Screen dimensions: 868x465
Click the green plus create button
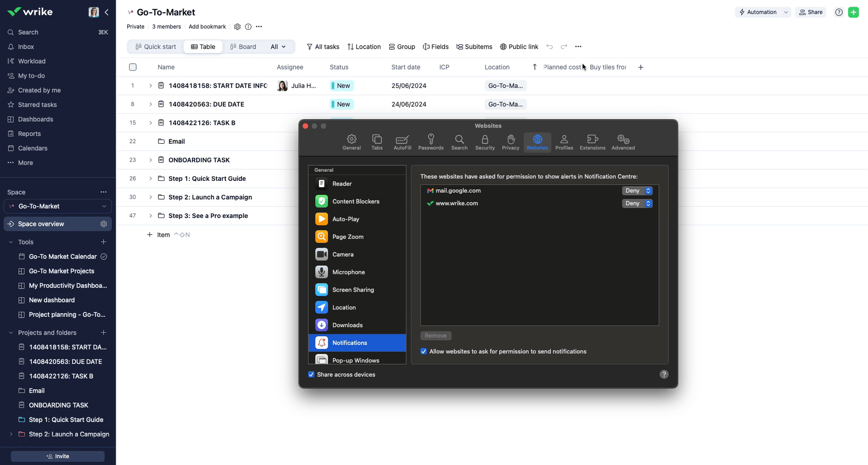(853, 13)
